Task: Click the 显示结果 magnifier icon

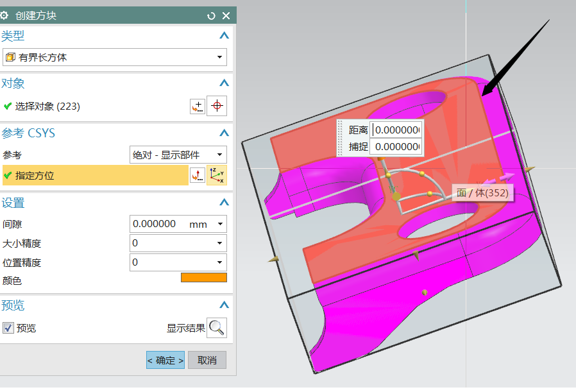Action: pos(217,328)
